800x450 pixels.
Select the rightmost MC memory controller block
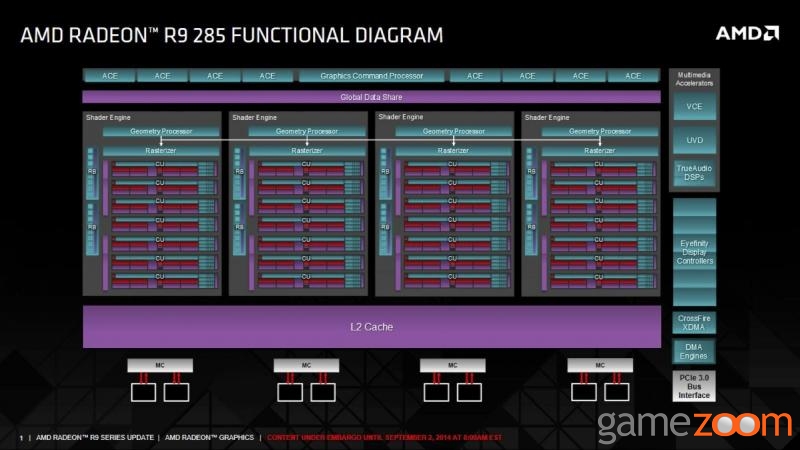coord(600,365)
